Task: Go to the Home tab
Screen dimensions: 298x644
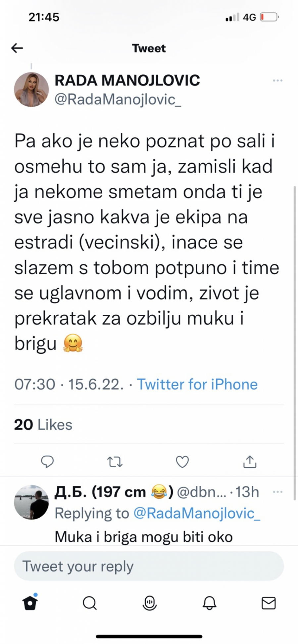Action: tap(30, 603)
